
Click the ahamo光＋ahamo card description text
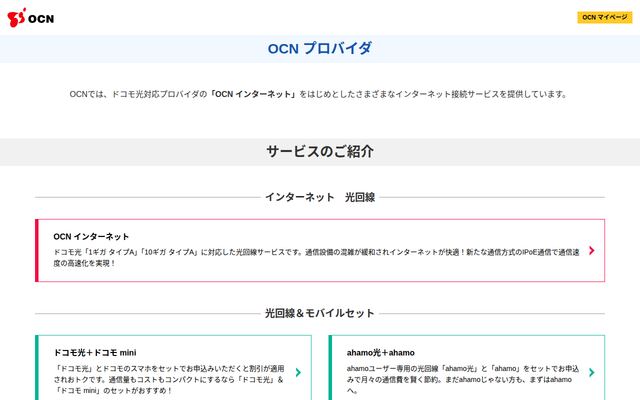[463, 380]
